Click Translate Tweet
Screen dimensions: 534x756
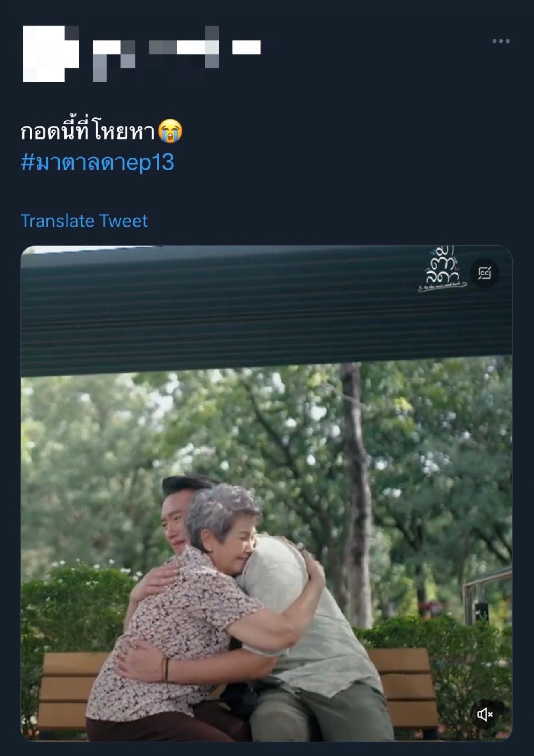pyautogui.click(x=84, y=221)
